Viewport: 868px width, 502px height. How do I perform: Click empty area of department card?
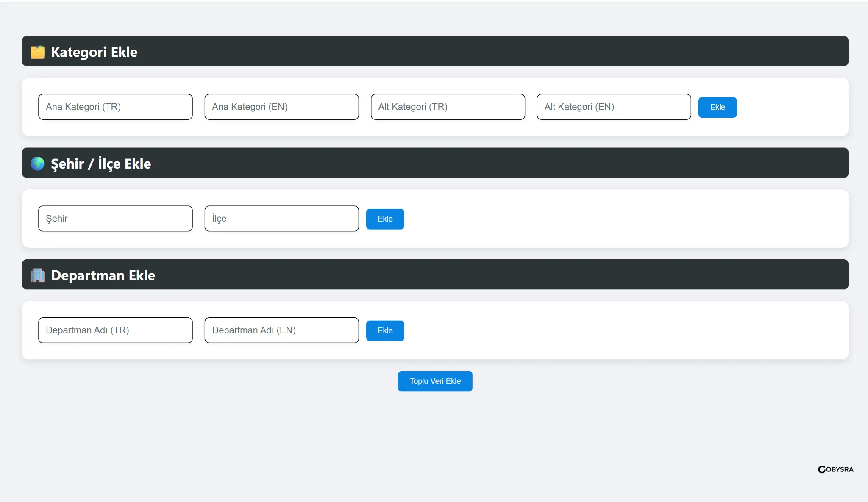(x=615, y=330)
